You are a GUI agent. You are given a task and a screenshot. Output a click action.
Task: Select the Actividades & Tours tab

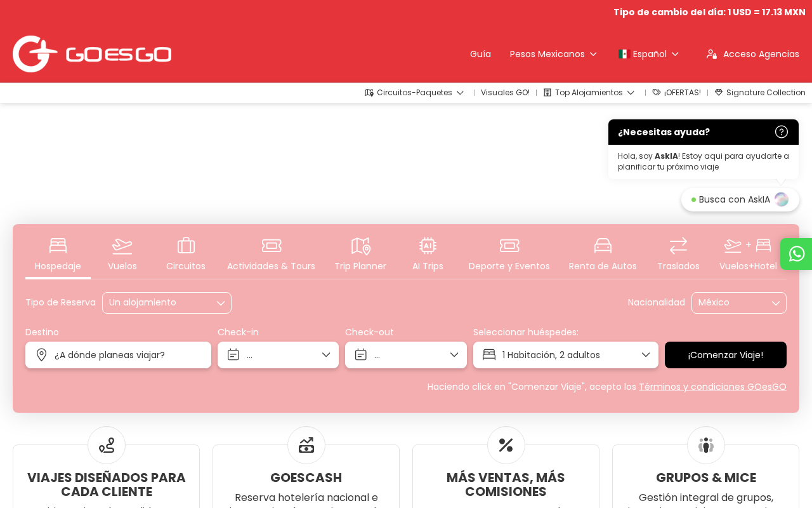(271, 255)
